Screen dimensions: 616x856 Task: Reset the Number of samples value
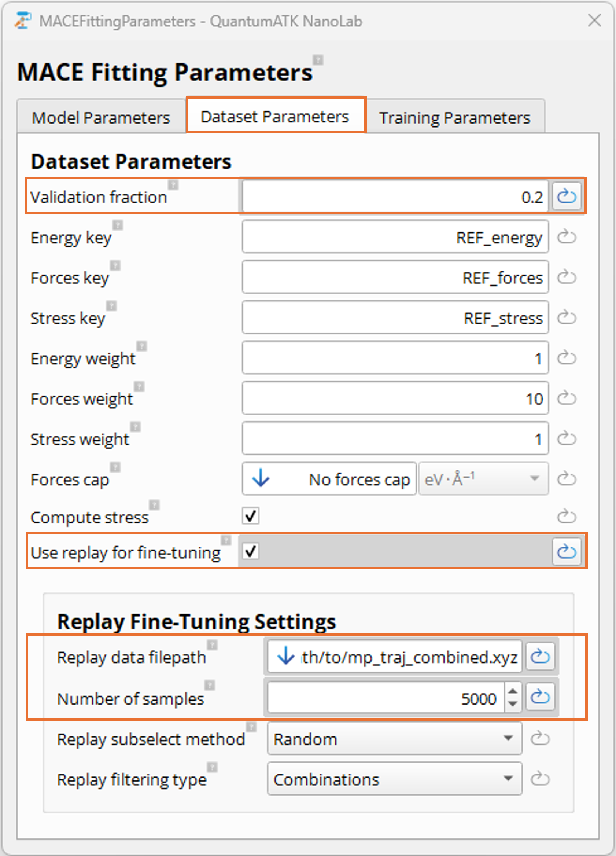point(540,697)
